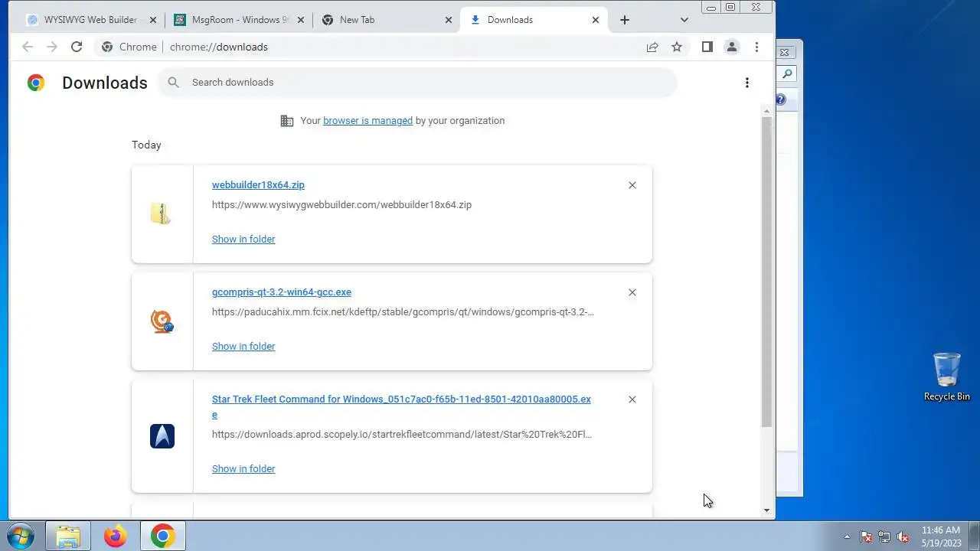
Task: Click the help icon in the background window
Action: [780, 100]
